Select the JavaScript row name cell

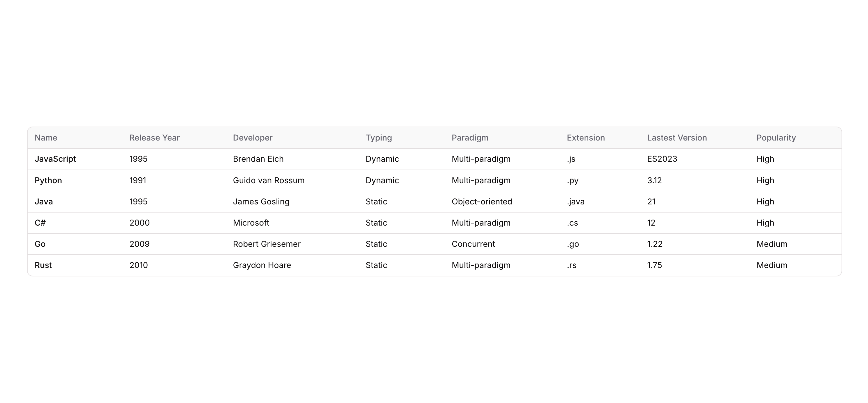55,159
